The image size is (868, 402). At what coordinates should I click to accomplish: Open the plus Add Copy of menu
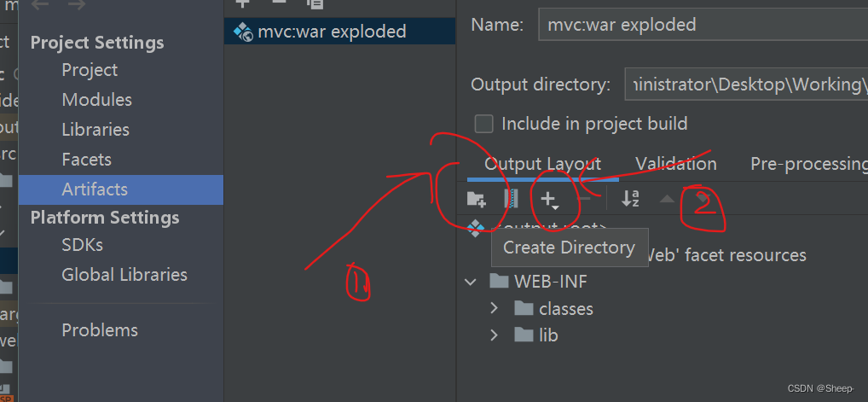[x=550, y=200]
